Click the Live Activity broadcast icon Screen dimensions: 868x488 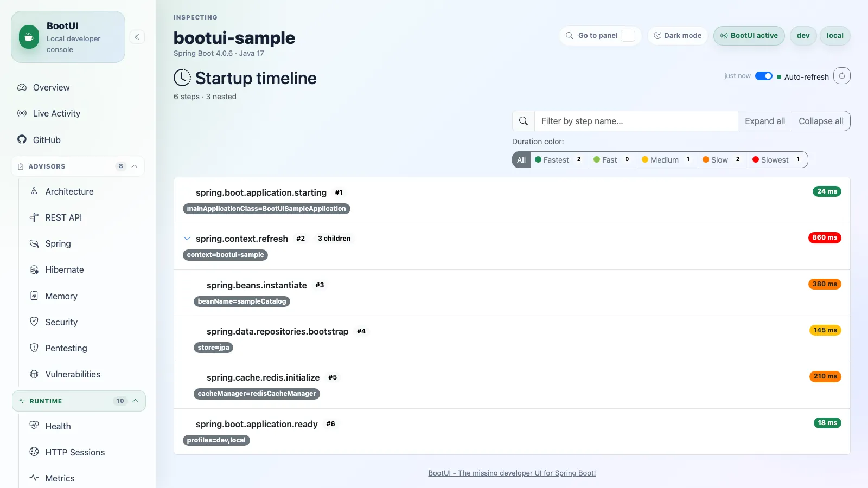click(x=22, y=113)
